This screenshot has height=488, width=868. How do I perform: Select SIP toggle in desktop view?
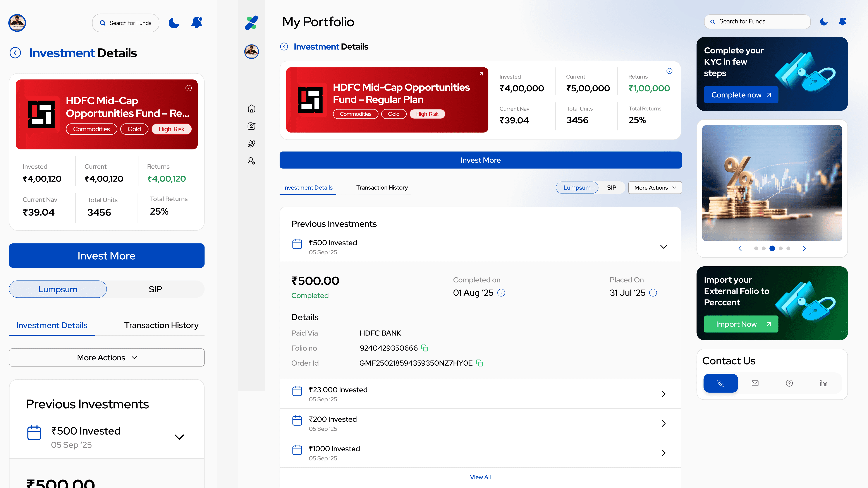612,188
